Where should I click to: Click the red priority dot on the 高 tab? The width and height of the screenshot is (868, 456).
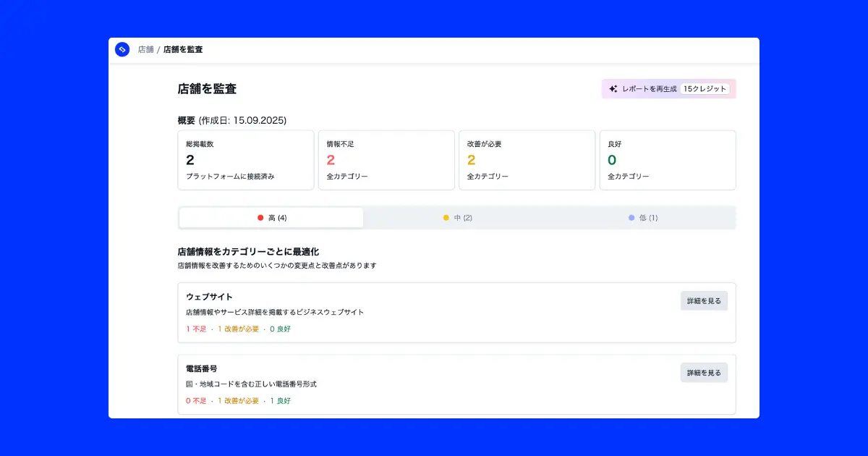point(260,216)
